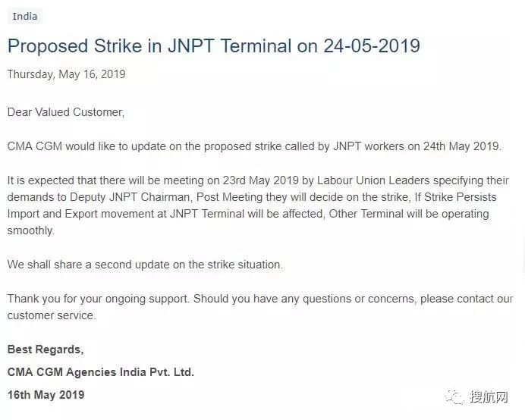Image resolution: width=525 pixels, height=420 pixels.
Task: Click the 23rd May 2019 meeting date text
Action: [x=261, y=180]
